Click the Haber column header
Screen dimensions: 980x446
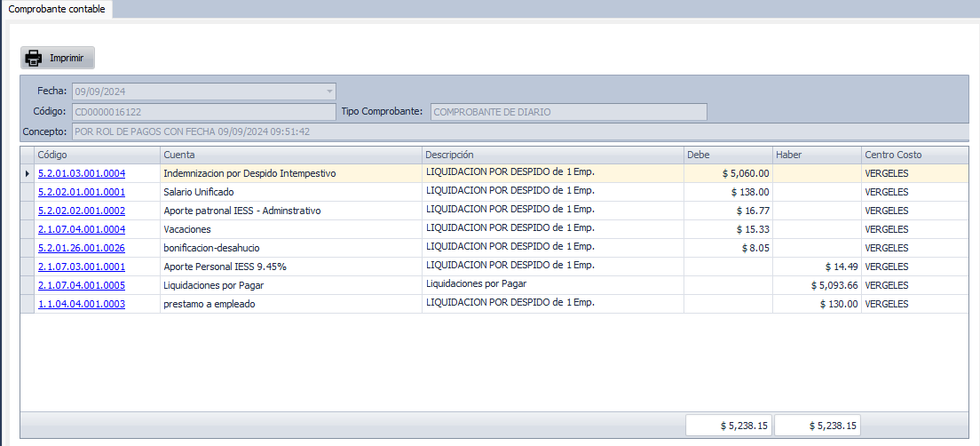[817, 155]
